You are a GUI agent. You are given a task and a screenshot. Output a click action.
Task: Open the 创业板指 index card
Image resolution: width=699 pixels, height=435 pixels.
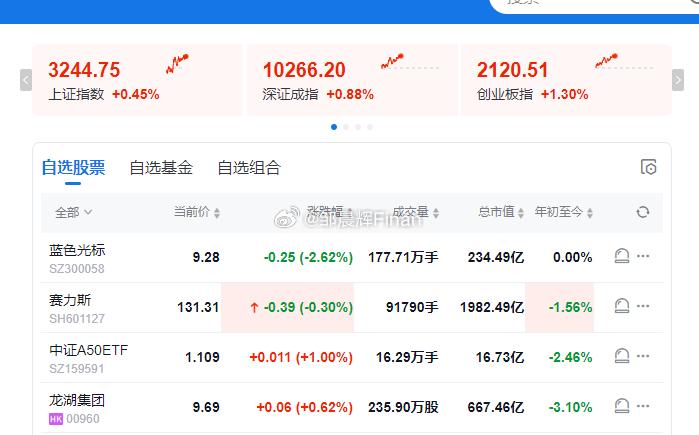point(567,80)
